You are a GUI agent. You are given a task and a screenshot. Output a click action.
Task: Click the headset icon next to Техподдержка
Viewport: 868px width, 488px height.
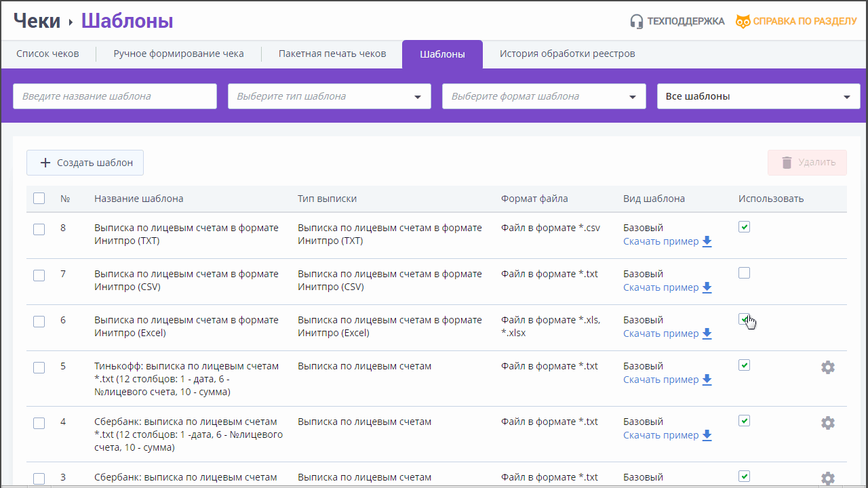pyautogui.click(x=636, y=21)
